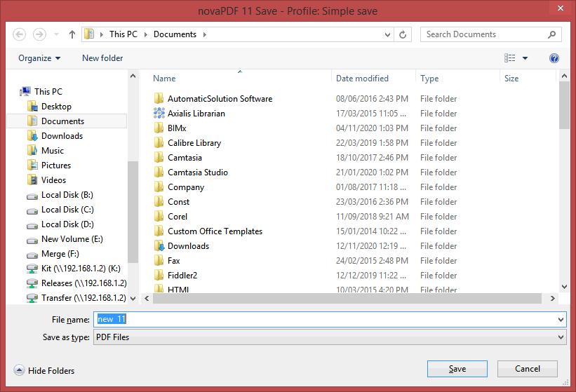576x392 pixels.
Task: Click the Documents breadcrumb segment
Action: (175, 34)
